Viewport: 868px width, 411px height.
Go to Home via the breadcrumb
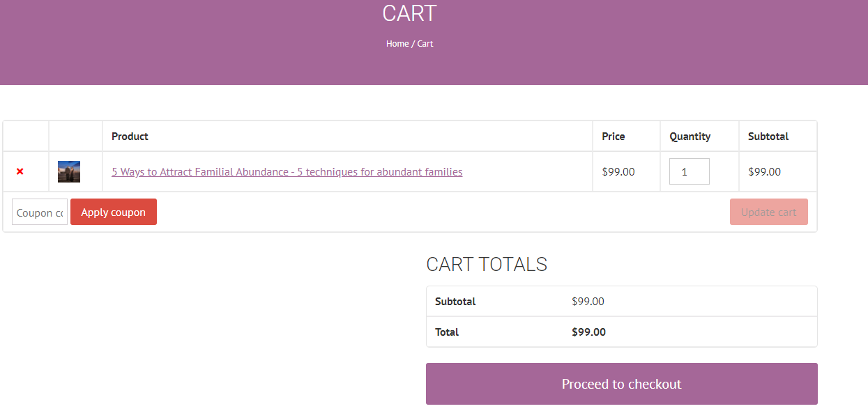pos(397,43)
